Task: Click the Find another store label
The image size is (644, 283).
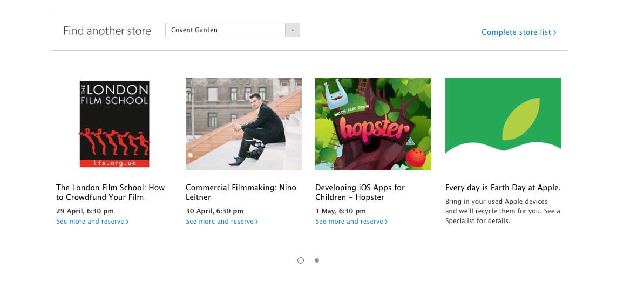Action: point(107,31)
